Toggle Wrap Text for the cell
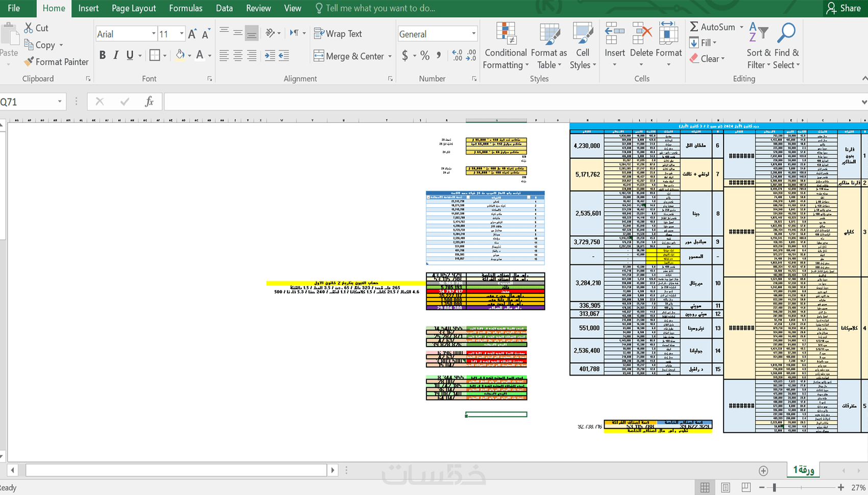 coord(337,34)
